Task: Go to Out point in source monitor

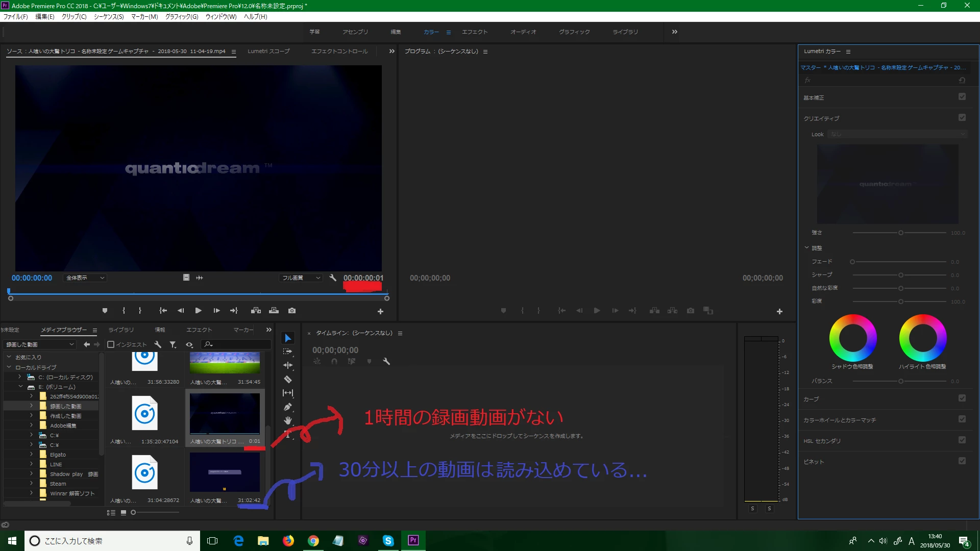Action: pyautogui.click(x=234, y=311)
